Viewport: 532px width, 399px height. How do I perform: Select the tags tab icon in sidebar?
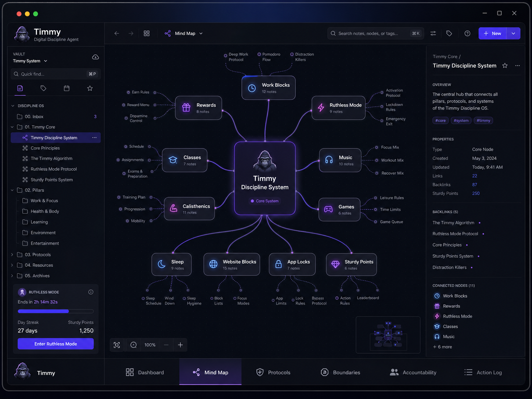43,88
